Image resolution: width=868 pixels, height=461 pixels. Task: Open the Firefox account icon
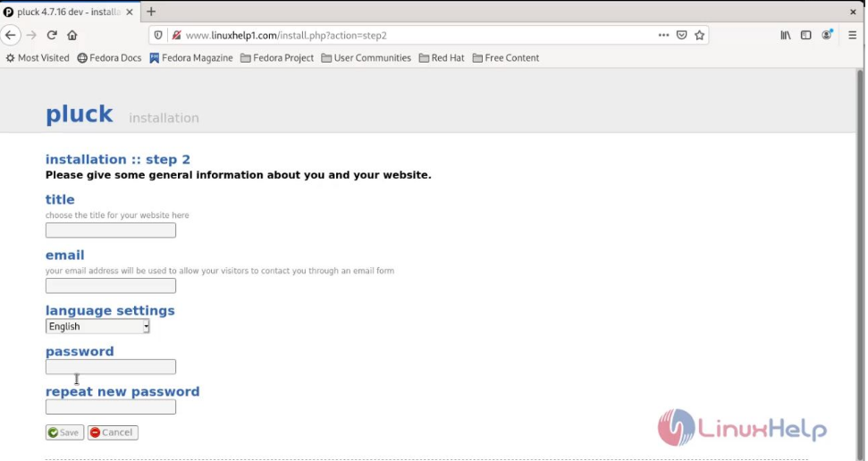click(827, 35)
